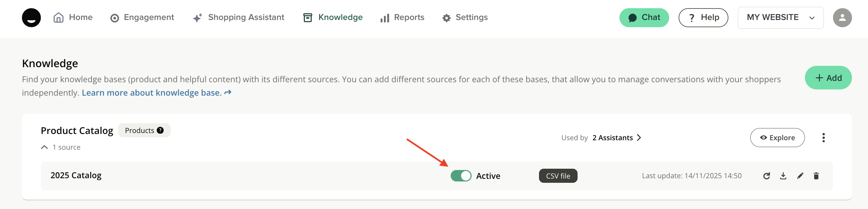Download the 2025 Catalog source
Viewport: 868px width, 209px height.
pos(783,176)
